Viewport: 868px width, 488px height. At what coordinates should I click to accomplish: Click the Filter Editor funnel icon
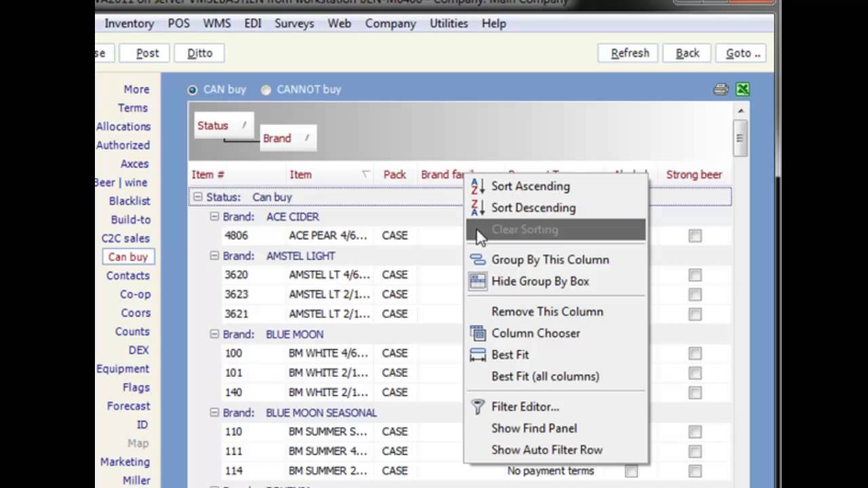(478, 406)
